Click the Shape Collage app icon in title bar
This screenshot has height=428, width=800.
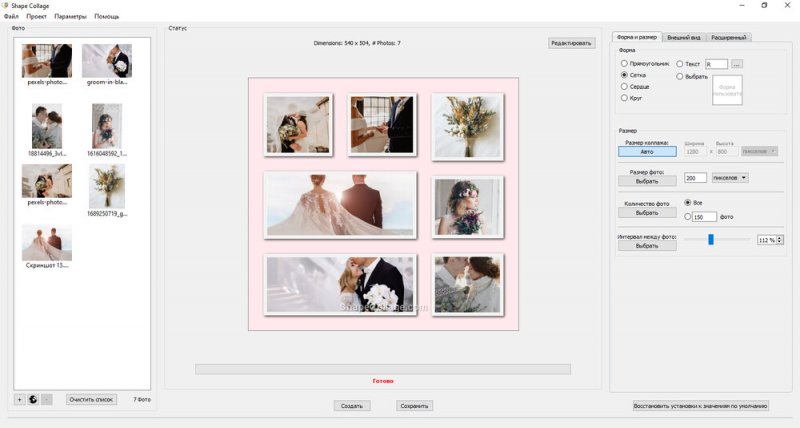tap(6, 5)
